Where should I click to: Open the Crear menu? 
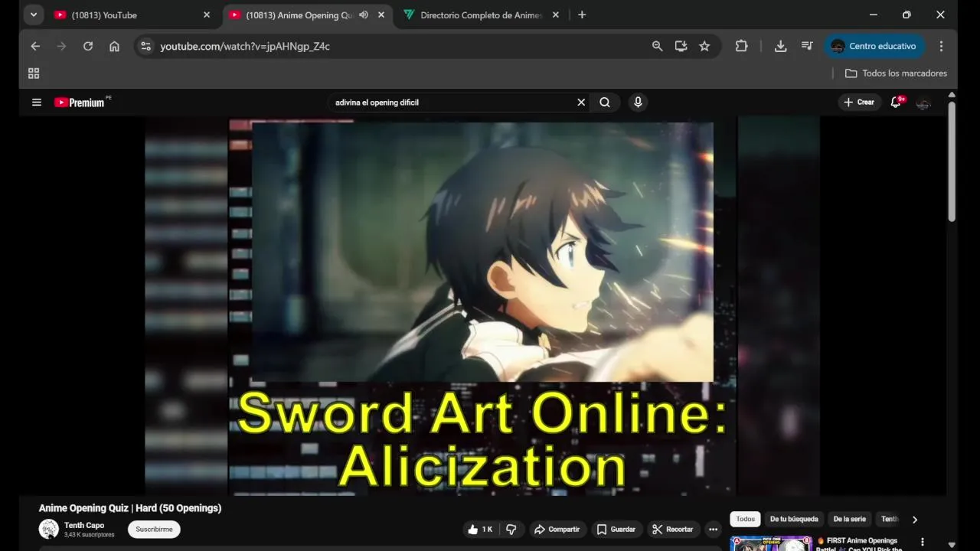point(859,102)
